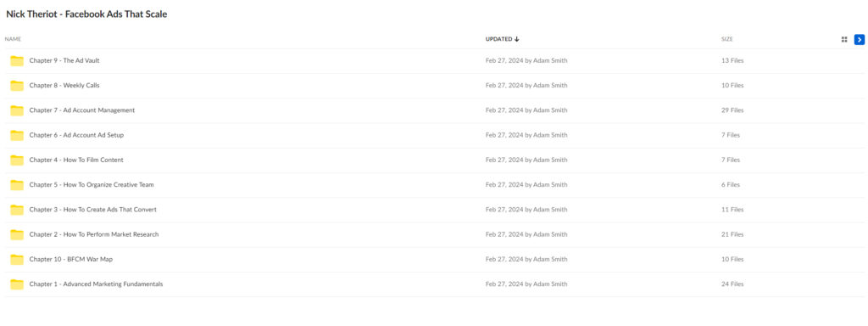Screen dimensions: 868x326
Task: Open the Chapter 7 Ad Account Management folder icon
Action: pos(17,110)
